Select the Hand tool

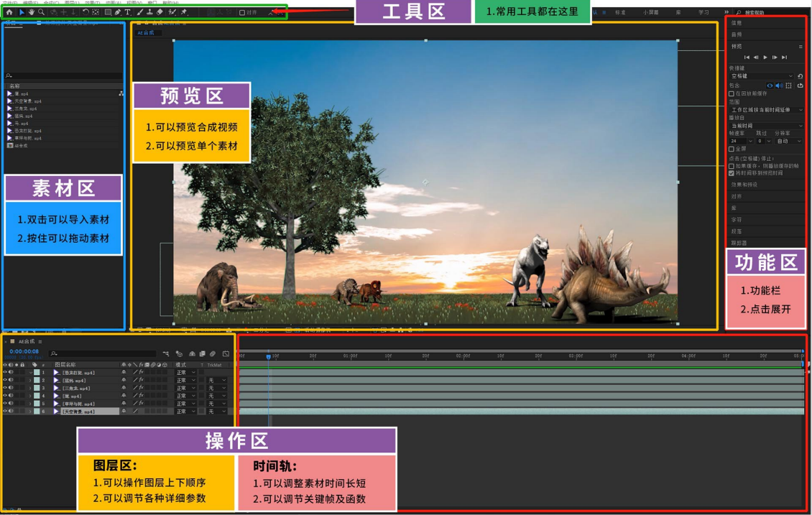pos(32,12)
